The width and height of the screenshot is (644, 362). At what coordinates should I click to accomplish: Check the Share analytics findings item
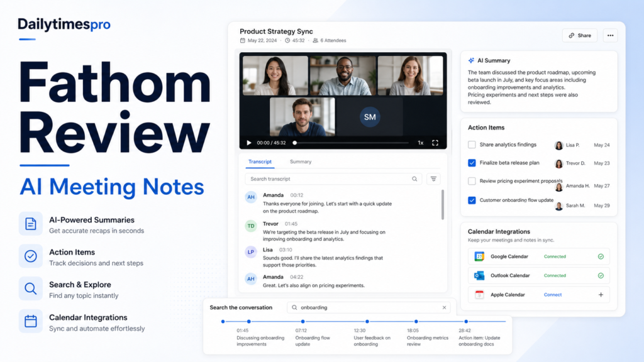coord(472,145)
